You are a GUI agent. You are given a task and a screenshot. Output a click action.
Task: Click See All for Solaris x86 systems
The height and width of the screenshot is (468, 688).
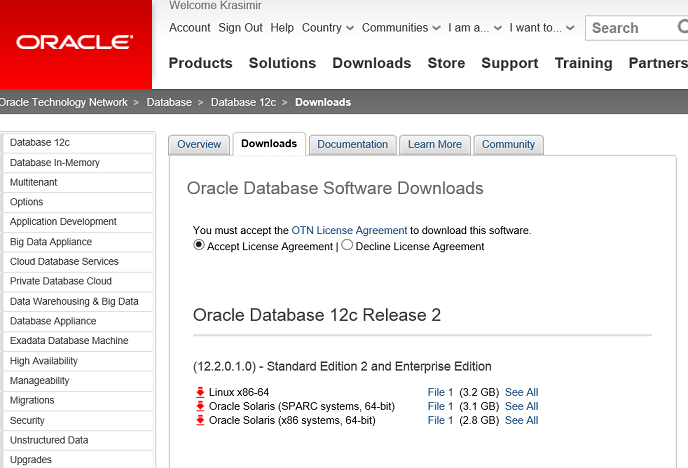coord(521,420)
